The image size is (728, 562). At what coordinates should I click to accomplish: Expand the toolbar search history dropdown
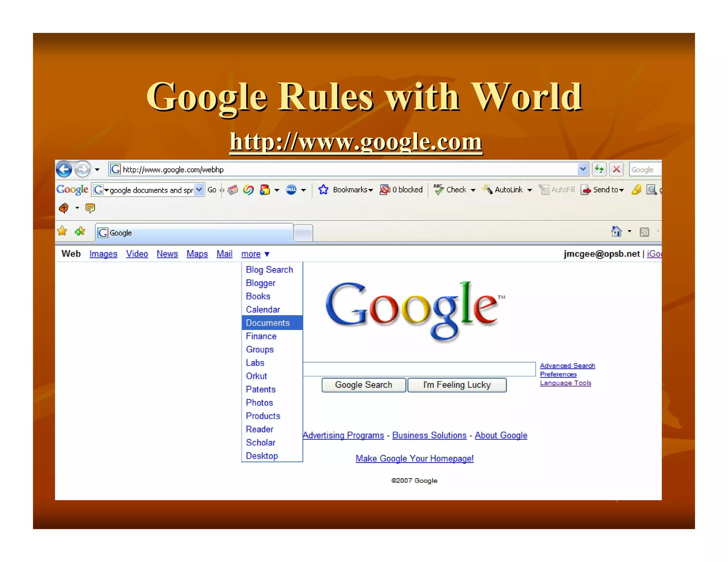[199, 190]
